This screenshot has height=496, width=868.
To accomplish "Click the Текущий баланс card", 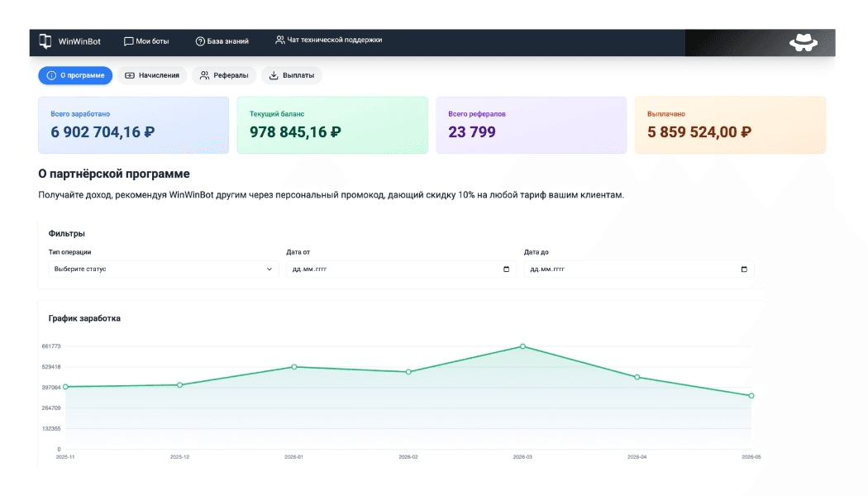I will click(332, 125).
